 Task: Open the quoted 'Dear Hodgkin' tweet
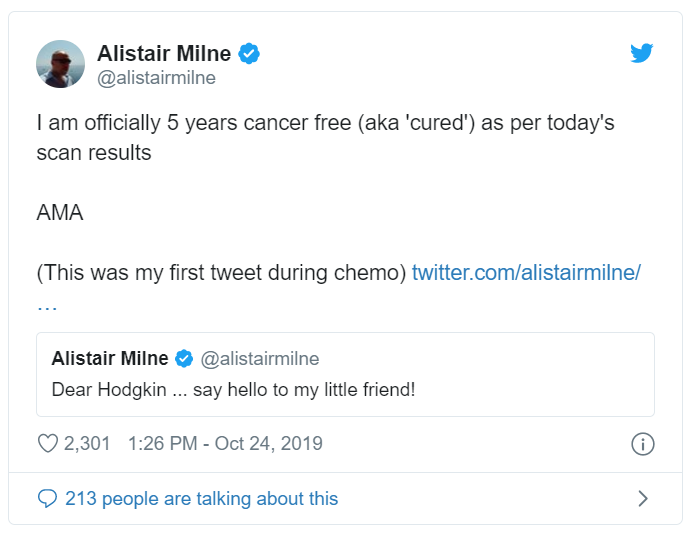345,374
